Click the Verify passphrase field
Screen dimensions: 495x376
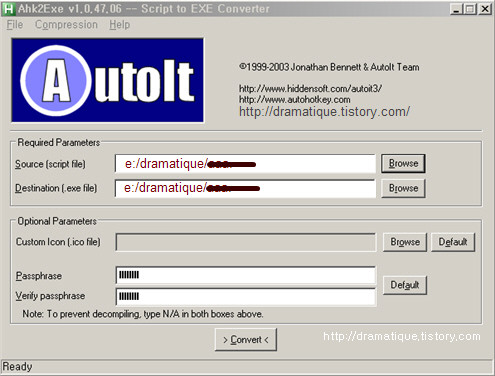click(x=246, y=296)
